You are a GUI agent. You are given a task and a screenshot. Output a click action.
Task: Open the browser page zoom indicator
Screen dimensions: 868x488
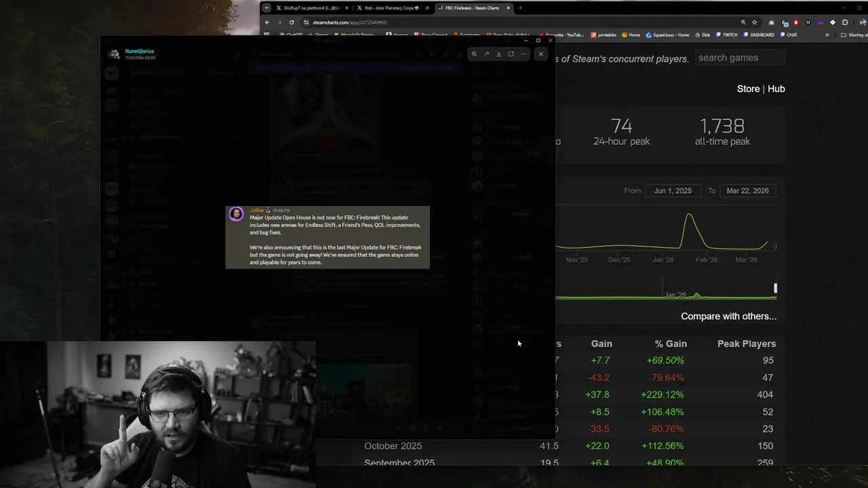click(743, 22)
